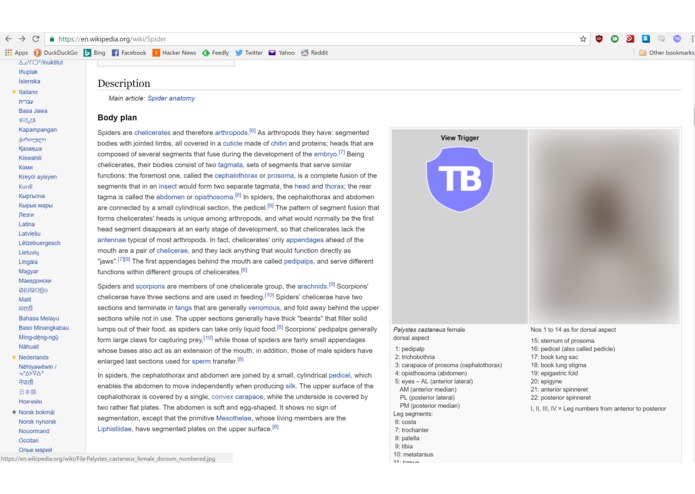The width and height of the screenshot is (695, 494).
Task: Click the green secure padlock icon
Action: (x=52, y=39)
